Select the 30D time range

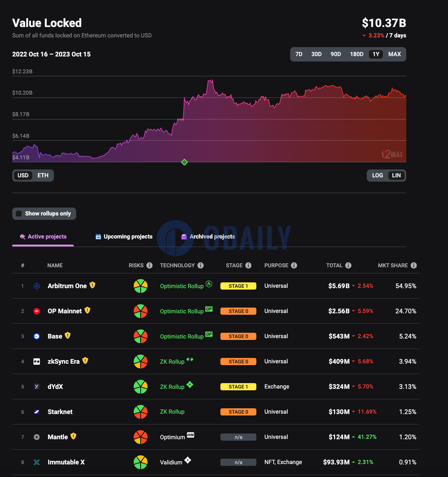click(316, 54)
